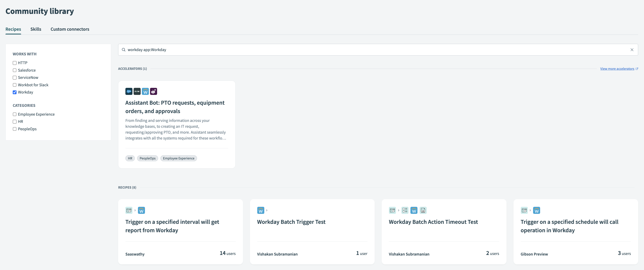Click the Workbot for Slack icon
The image size is (644, 270).
(x=154, y=92)
